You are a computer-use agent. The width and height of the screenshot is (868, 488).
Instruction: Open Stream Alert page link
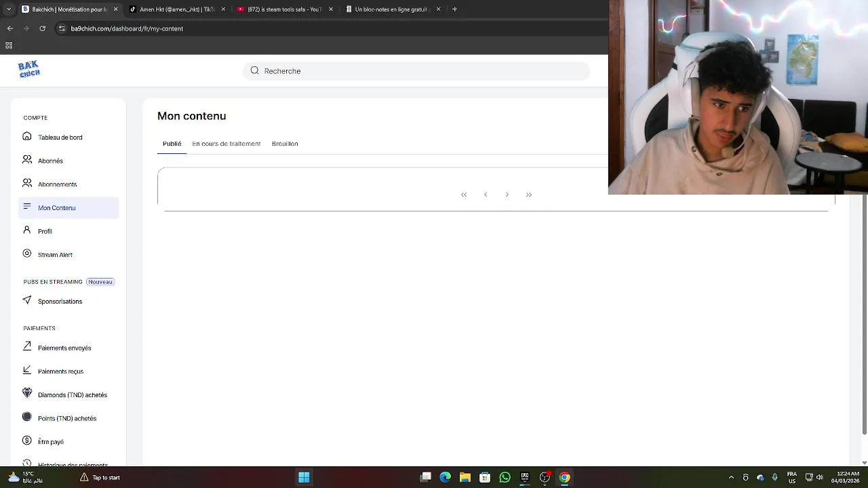(x=55, y=255)
